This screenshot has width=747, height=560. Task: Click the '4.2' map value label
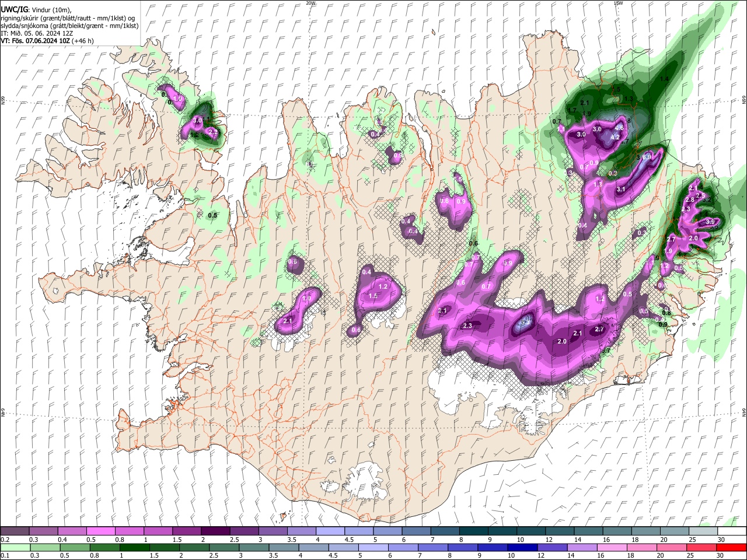click(x=615, y=138)
